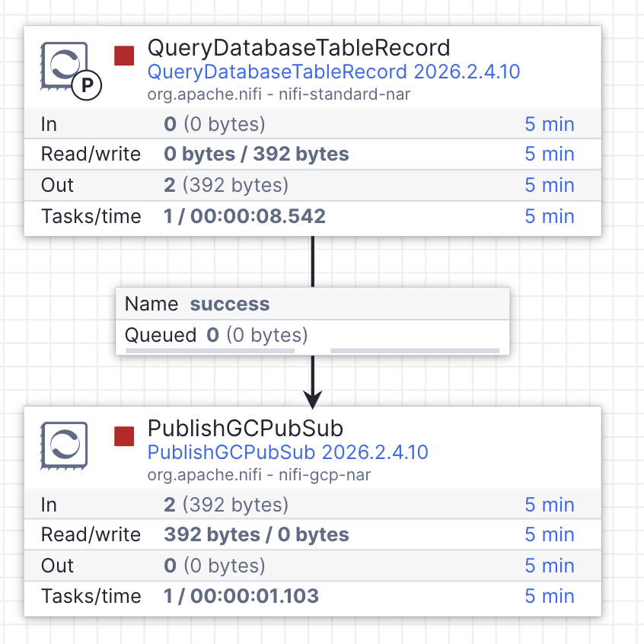Select the QueryDatabaseTableRecord processor title
This screenshot has height=644, width=644.
[x=298, y=48]
